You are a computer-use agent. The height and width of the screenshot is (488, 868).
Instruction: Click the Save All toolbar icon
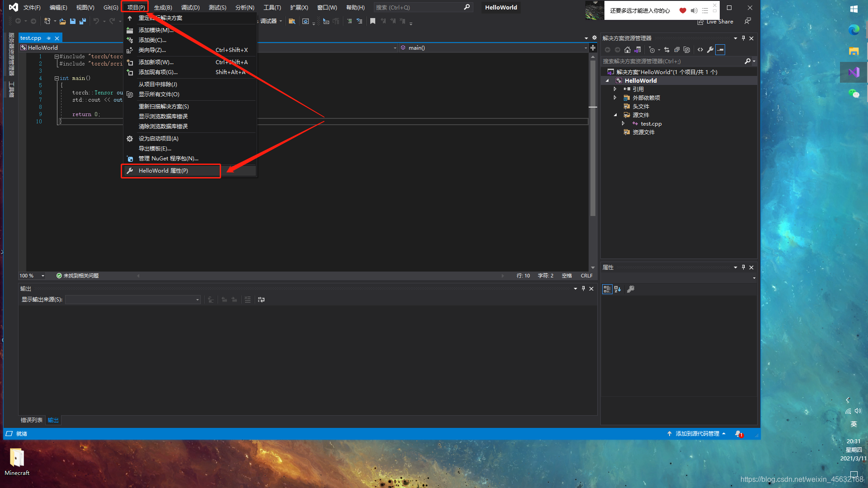click(82, 21)
